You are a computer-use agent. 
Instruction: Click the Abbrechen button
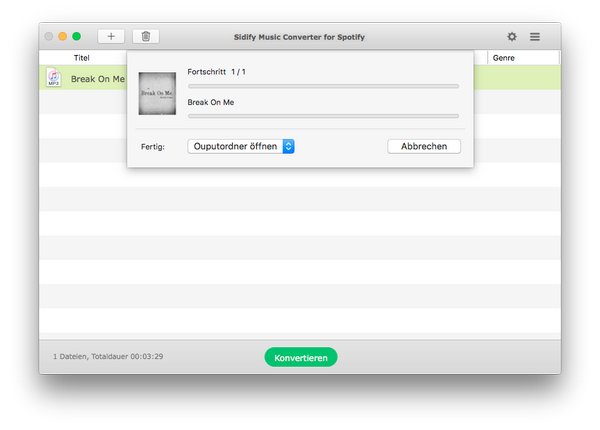(x=424, y=146)
